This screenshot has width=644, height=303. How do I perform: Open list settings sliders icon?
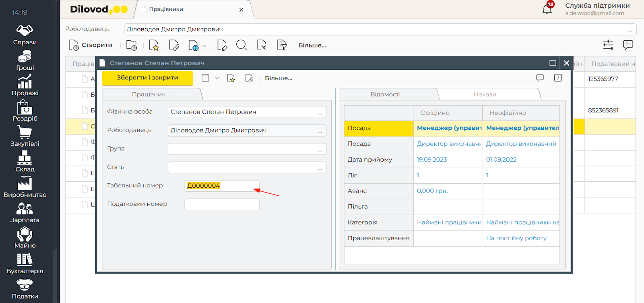coord(608,45)
